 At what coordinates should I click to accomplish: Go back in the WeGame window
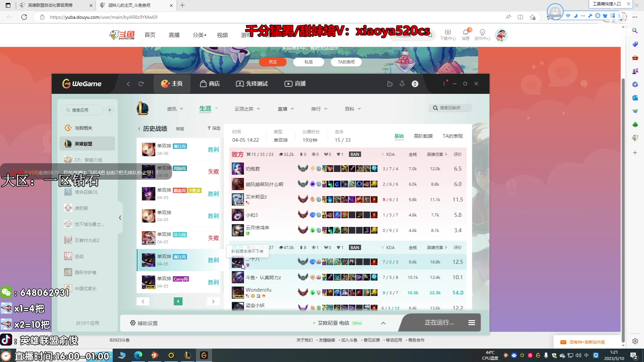click(x=128, y=84)
